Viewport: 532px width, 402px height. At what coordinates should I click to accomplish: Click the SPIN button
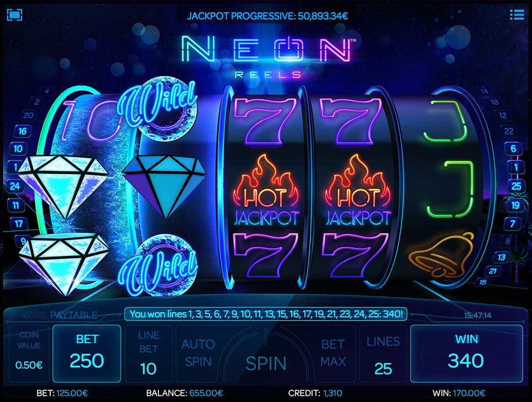point(266,363)
